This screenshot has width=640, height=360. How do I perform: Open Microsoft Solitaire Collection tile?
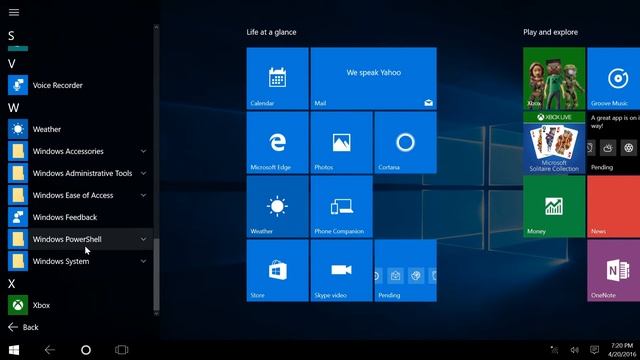click(x=554, y=142)
